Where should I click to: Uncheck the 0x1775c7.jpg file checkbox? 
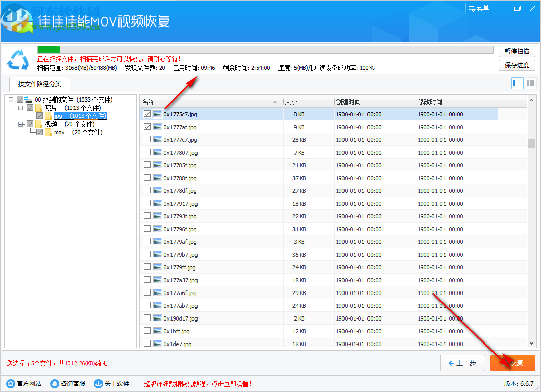[147, 114]
